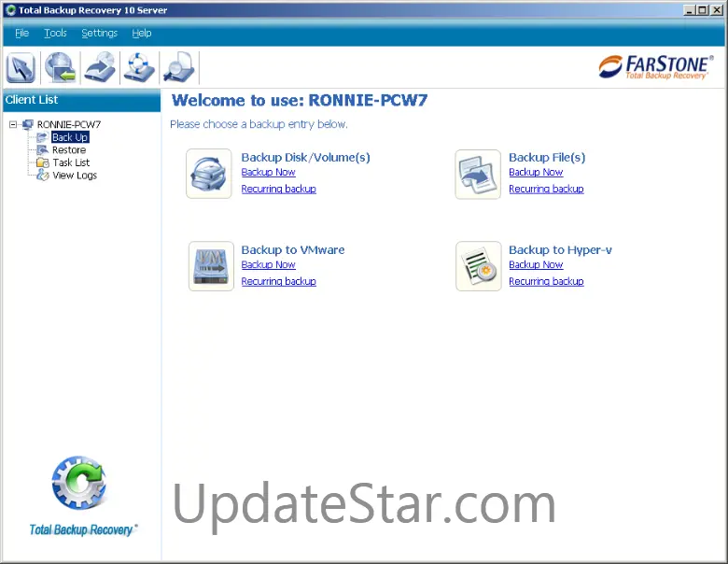Viewport: 728px width, 564px height.
Task: Maximize the Total Backup Recovery window
Action: (x=702, y=10)
